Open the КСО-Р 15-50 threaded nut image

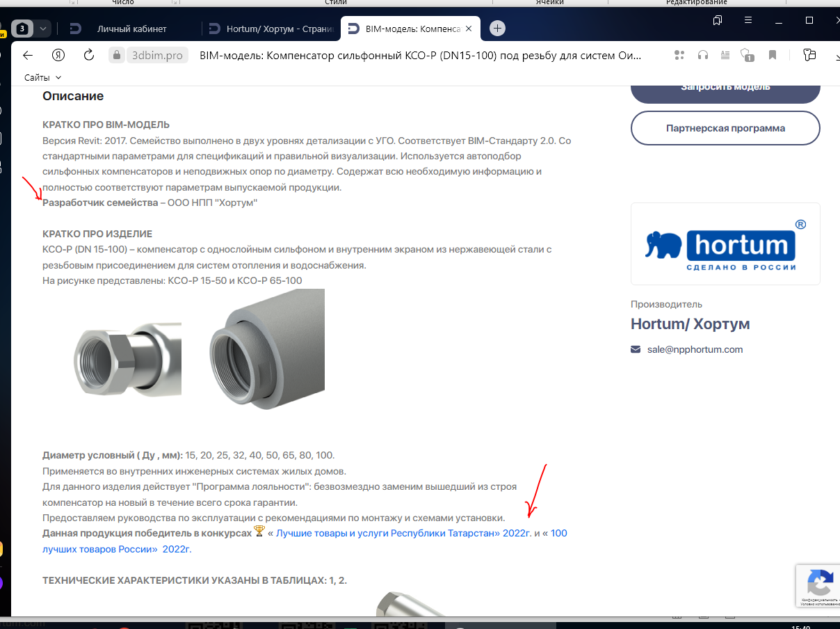[127, 359]
